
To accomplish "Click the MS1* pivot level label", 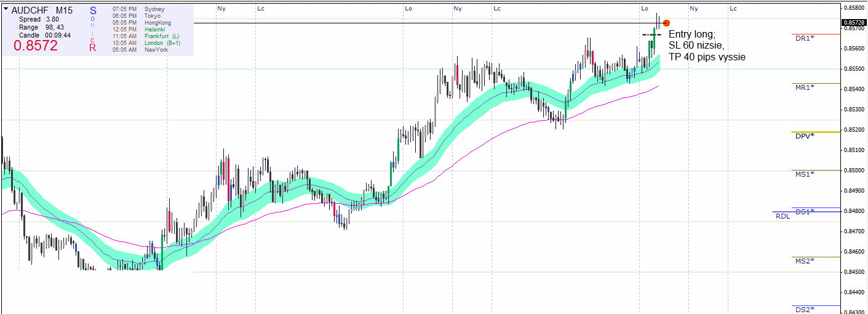I will (805, 174).
